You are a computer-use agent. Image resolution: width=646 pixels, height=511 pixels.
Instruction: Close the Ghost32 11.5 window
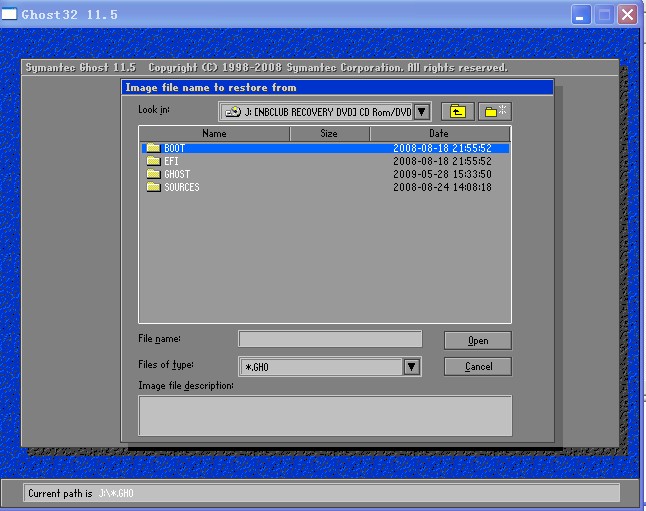pos(628,15)
